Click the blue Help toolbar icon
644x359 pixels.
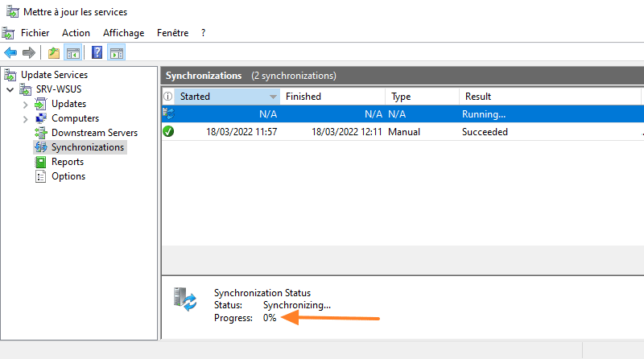[x=97, y=53]
